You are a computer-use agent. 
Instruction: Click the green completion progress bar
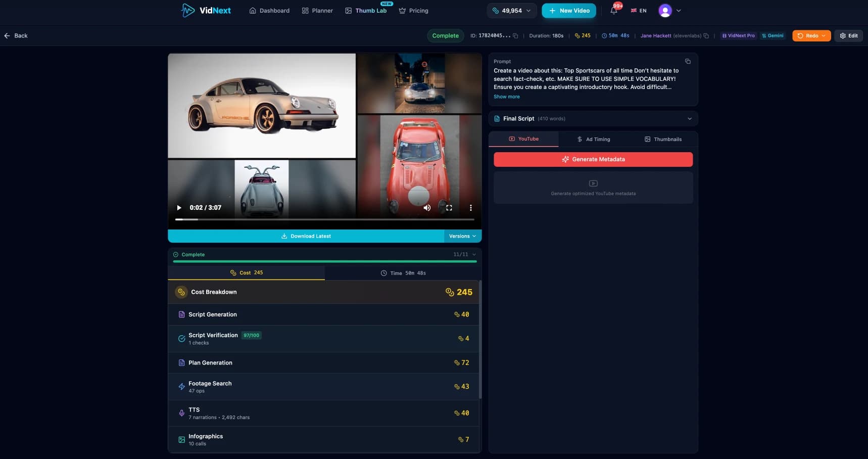click(325, 261)
